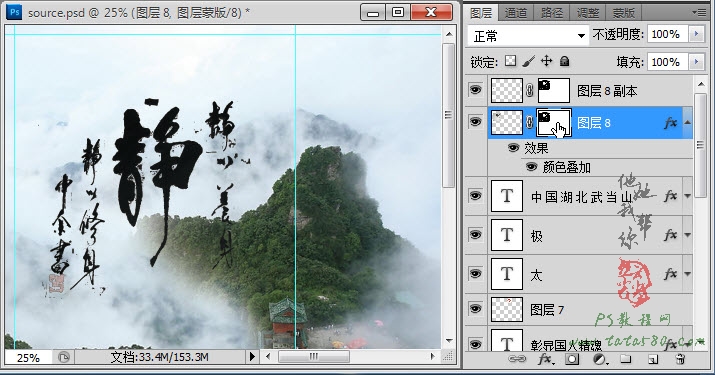Click the status bar info icon beside 25%
Image resolution: width=715 pixels, height=375 pixels.
click(63, 357)
